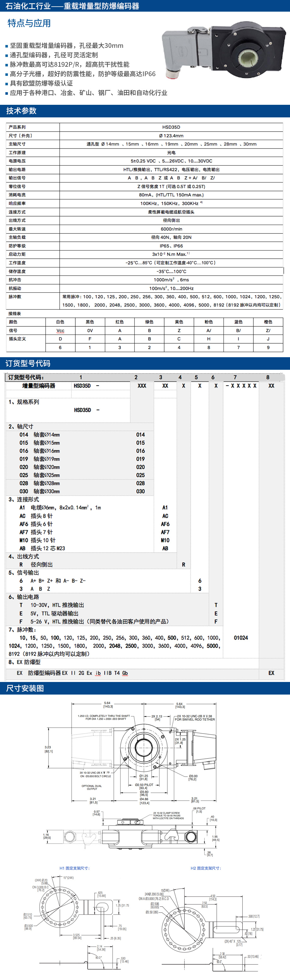This screenshot has width=290, height=980.
Task: Click the H1 固定支架尺寸 label
Action: tap(75, 868)
